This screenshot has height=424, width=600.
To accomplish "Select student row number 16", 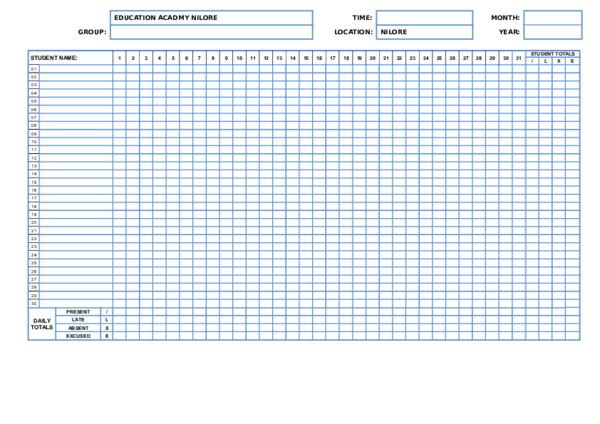I will (34, 190).
